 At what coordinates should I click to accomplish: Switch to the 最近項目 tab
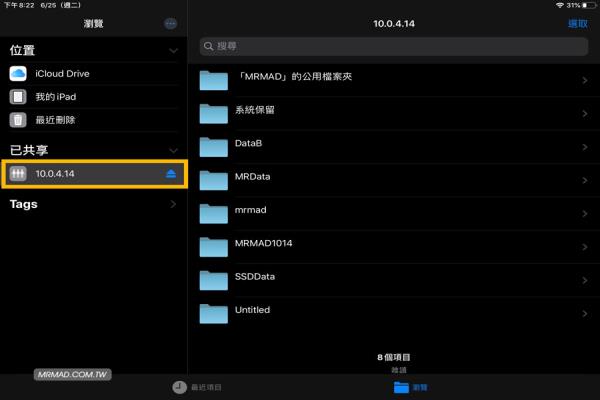(x=197, y=387)
